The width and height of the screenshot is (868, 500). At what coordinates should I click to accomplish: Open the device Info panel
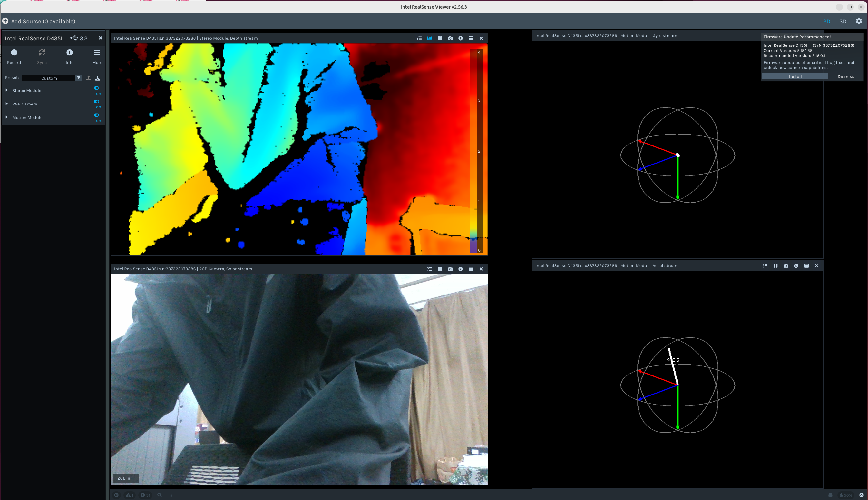pyautogui.click(x=70, y=57)
